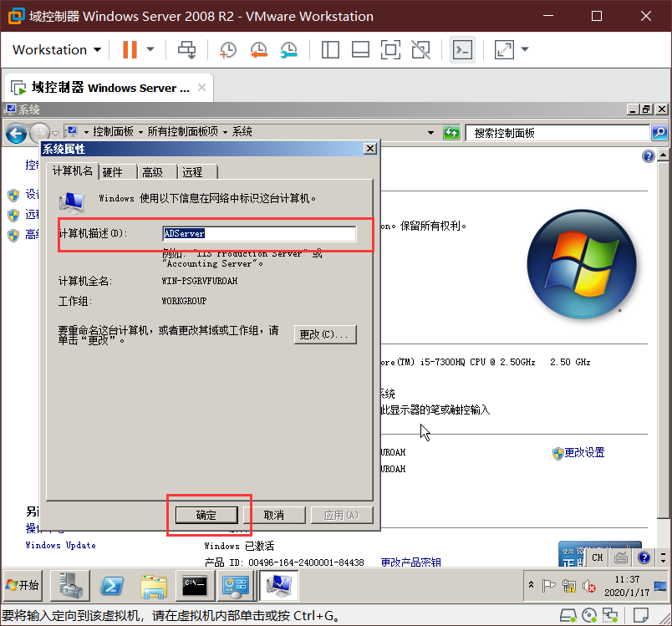
Task: Open the snapshot manager
Action: click(x=289, y=49)
